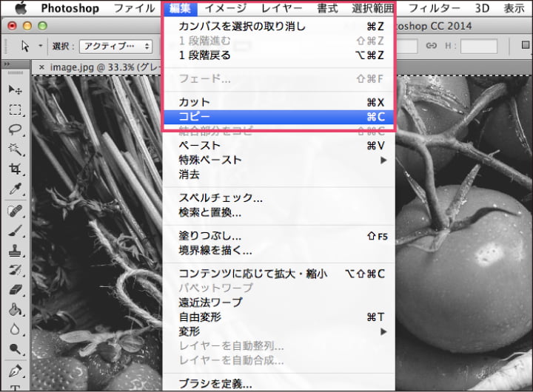The width and height of the screenshot is (533, 392).
Task: Open the Photoshop application menu
Action: (x=70, y=8)
